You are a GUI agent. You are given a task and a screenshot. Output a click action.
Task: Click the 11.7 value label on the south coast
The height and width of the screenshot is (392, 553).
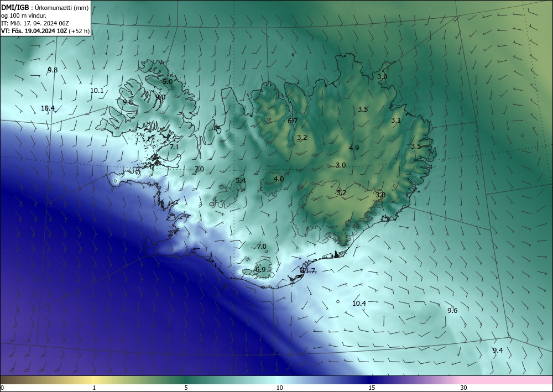(308, 271)
